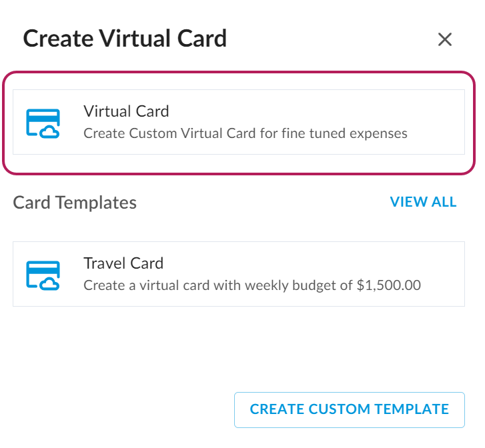Image resolution: width=485 pixels, height=448 pixels.
Task: Select the highlighted Virtual Card option row
Action: pos(238,122)
